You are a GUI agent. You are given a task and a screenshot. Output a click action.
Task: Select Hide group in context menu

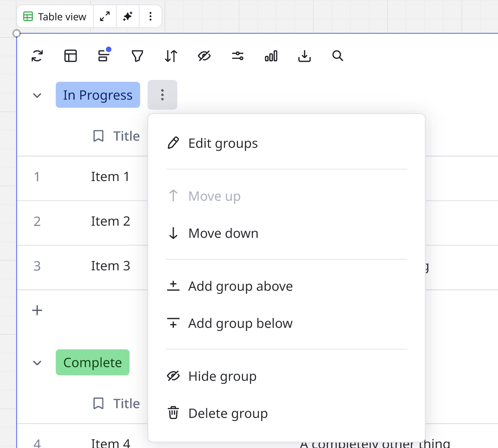(x=222, y=376)
